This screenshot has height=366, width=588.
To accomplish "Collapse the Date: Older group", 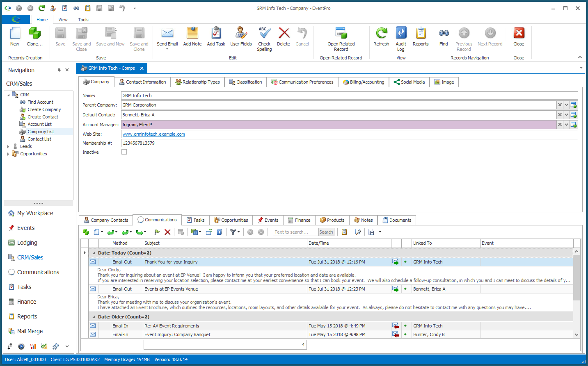I will click(x=94, y=317).
